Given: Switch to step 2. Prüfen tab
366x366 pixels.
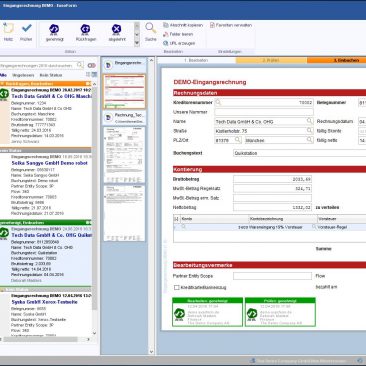Looking at the screenshot, I should tap(271, 60).
